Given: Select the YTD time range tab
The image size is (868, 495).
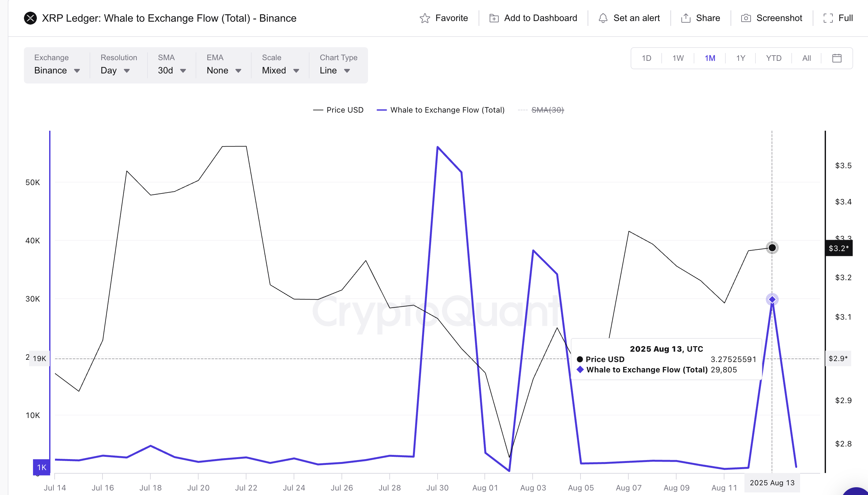Looking at the screenshot, I should point(774,58).
